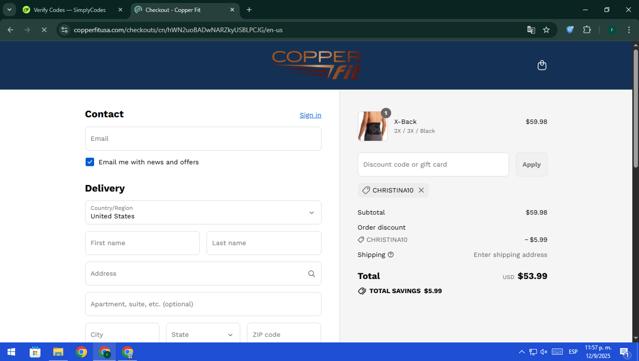
Task: Open the browser extensions puzzle icon
Action: [587, 30]
